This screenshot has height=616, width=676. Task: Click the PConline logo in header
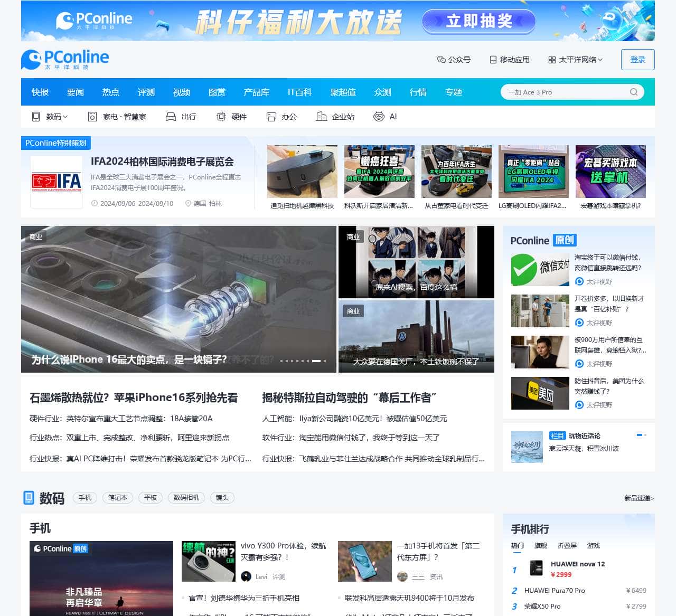(x=65, y=59)
